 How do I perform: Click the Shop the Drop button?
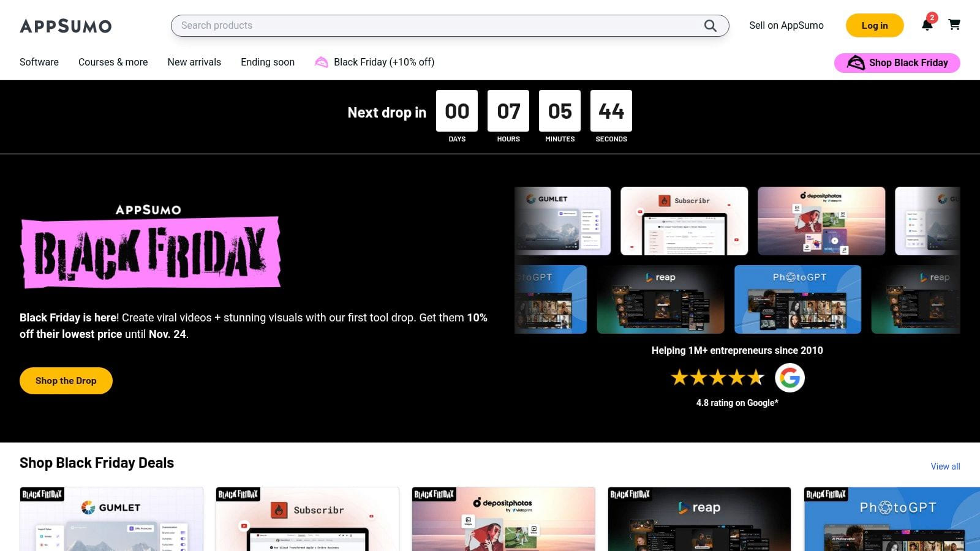66,381
